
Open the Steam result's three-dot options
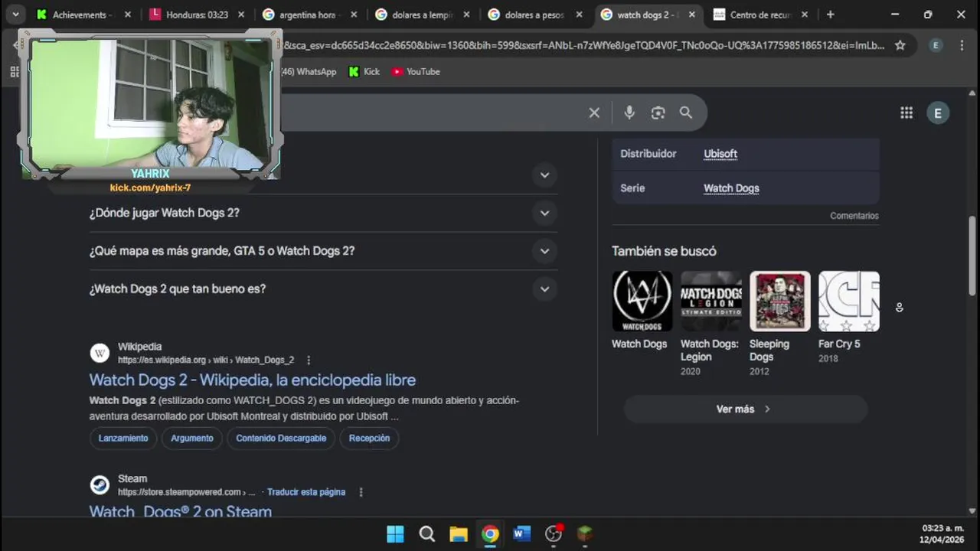pos(361,492)
